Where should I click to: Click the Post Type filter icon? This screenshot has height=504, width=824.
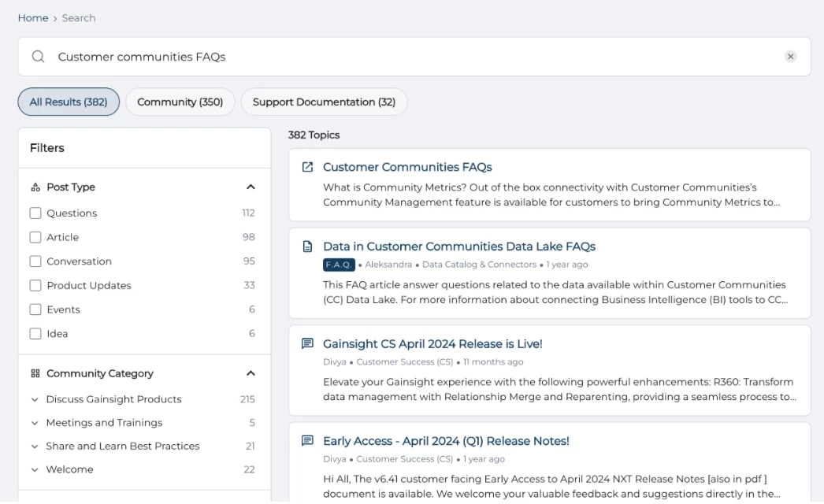pos(35,187)
